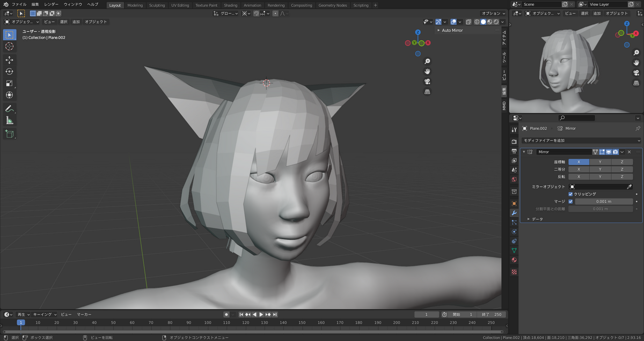Open the Texture properties tab (checker icon)
644x341 pixels.
tap(514, 272)
